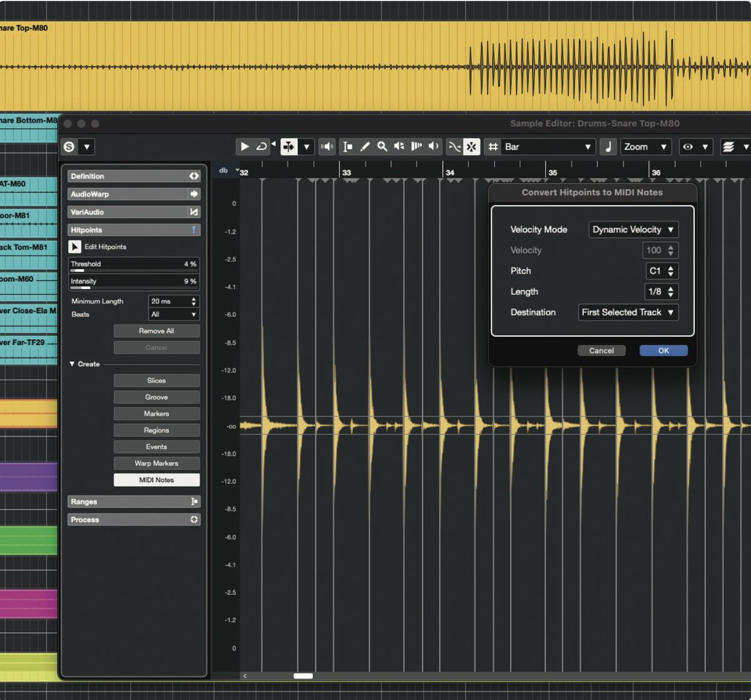
Task: Select the Zoom magnifier tool
Action: (x=382, y=147)
